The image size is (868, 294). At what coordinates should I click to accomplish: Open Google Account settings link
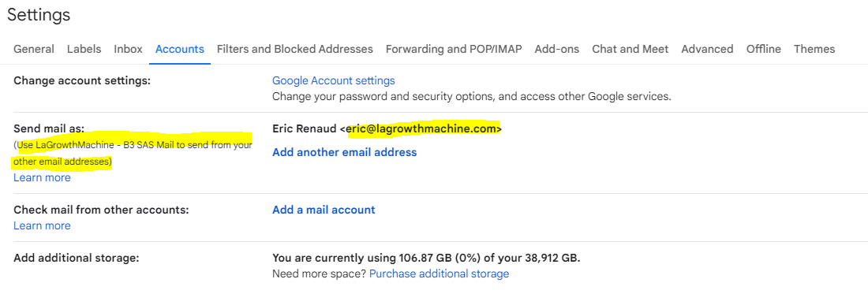334,80
